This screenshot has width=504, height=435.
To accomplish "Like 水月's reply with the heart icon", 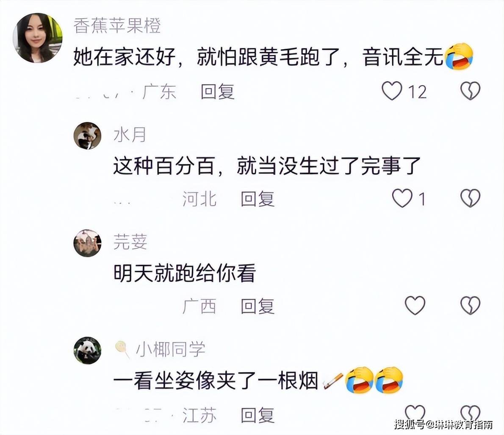I will 402,198.
